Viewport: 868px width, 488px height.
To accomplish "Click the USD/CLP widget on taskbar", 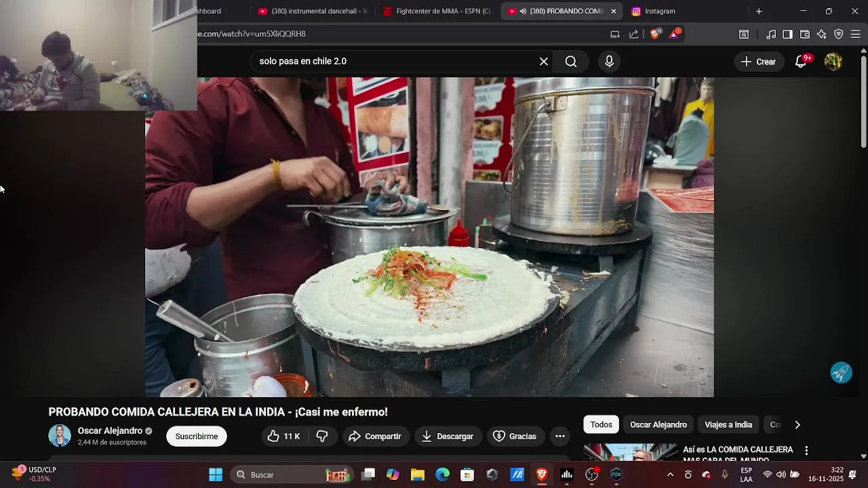I will (x=34, y=474).
